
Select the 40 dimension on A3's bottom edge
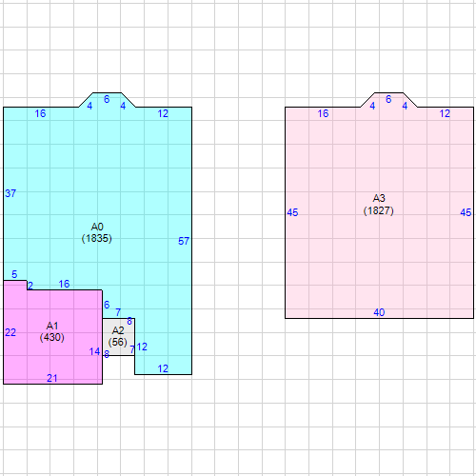coord(379,312)
